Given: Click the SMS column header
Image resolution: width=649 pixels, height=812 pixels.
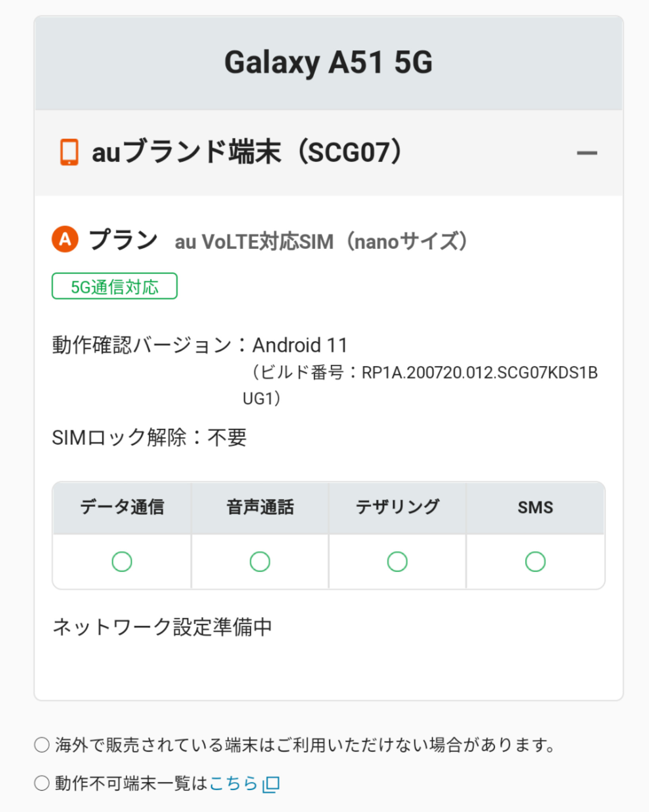Looking at the screenshot, I should [x=535, y=507].
